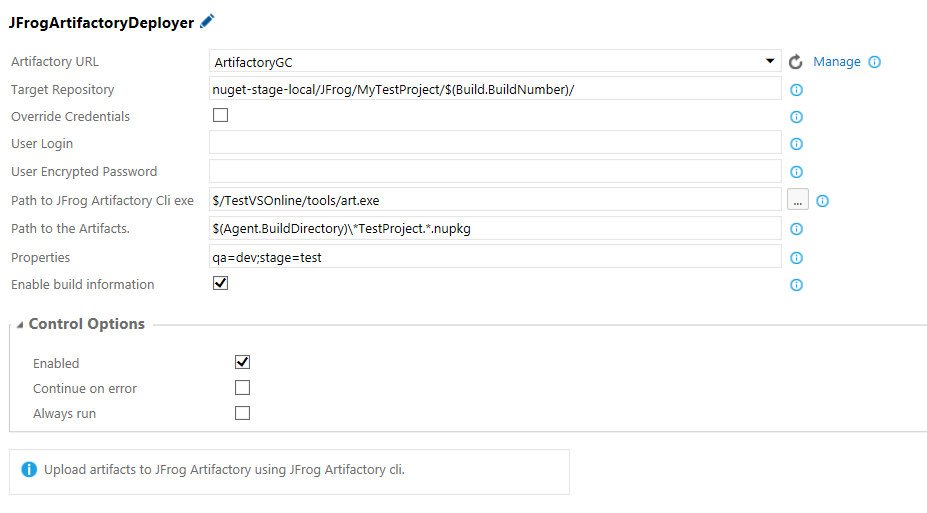Viewport: 927px width, 513px height.
Task: Click the Continue on error label
Action: click(x=85, y=388)
